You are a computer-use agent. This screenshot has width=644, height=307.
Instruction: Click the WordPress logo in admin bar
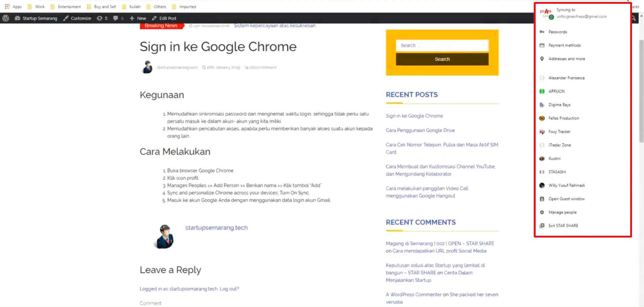pyautogui.click(x=6, y=18)
